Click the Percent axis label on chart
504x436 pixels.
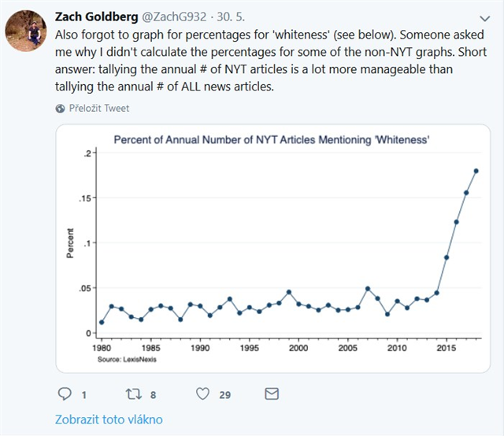(71, 244)
